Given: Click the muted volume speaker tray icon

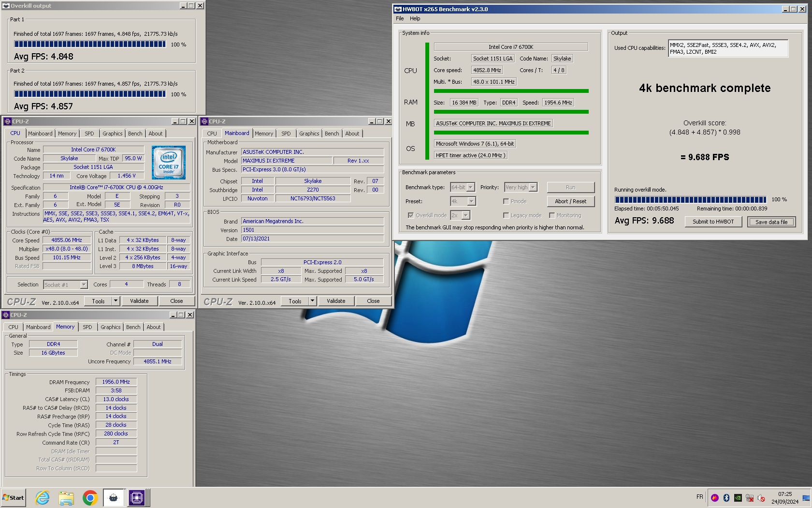Looking at the screenshot, I should coord(761,497).
